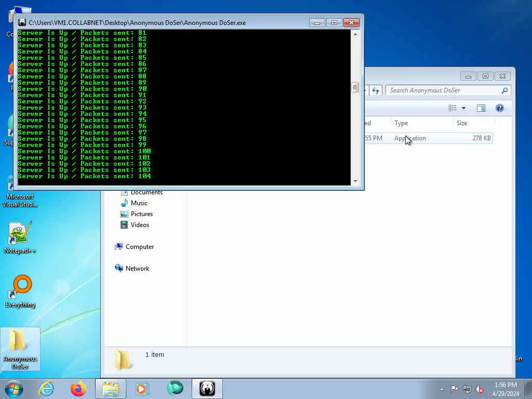The width and height of the screenshot is (532, 399).
Task: Open the Windows Start menu
Action: click(x=14, y=389)
